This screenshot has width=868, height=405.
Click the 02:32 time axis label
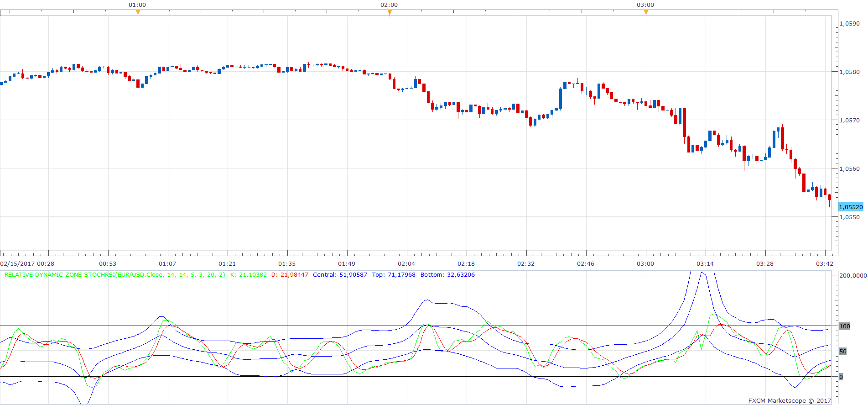click(526, 263)
